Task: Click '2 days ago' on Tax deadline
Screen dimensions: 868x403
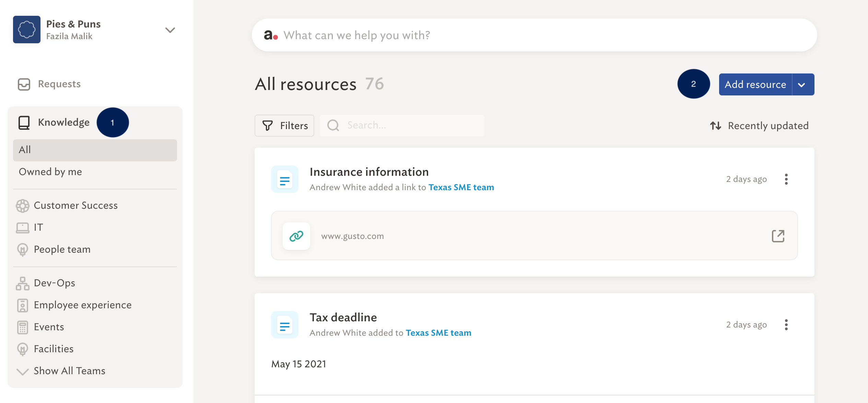Action: [747, 325]
